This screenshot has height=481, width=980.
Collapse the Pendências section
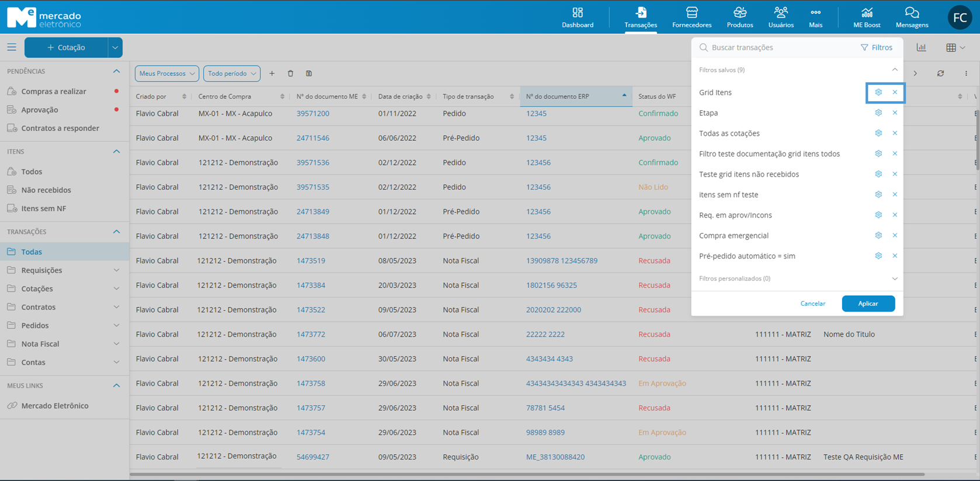[116, 71]
